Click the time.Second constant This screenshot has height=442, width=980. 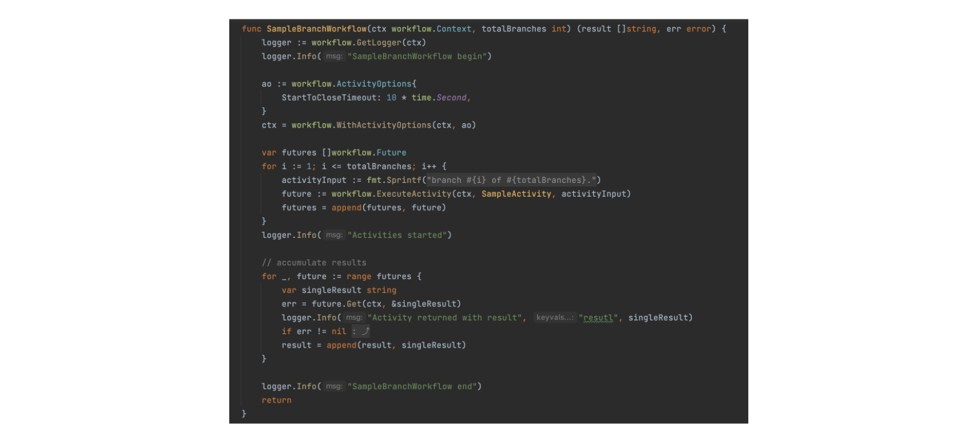[x=439, y=97]
